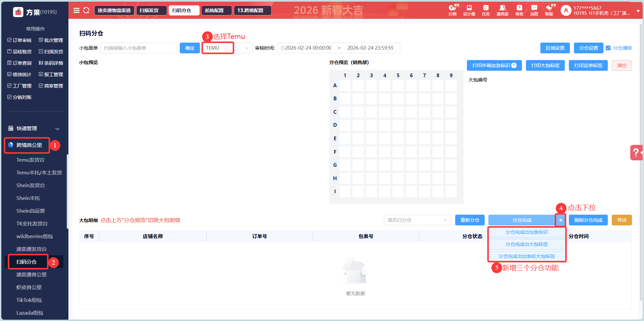Image resolution: width=644 pixels, height=321 pixels.
Task: Open the 帮助 help icon
Action: coord(519,10)
